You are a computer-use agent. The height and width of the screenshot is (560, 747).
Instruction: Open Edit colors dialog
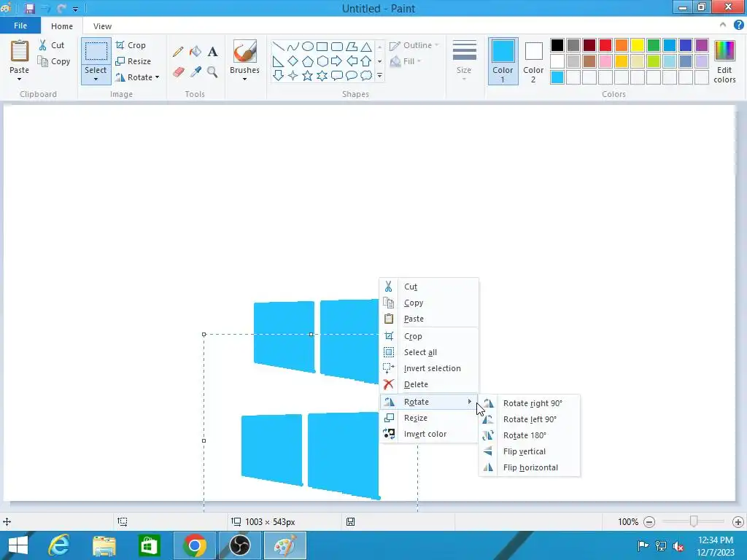pos(724,63)
